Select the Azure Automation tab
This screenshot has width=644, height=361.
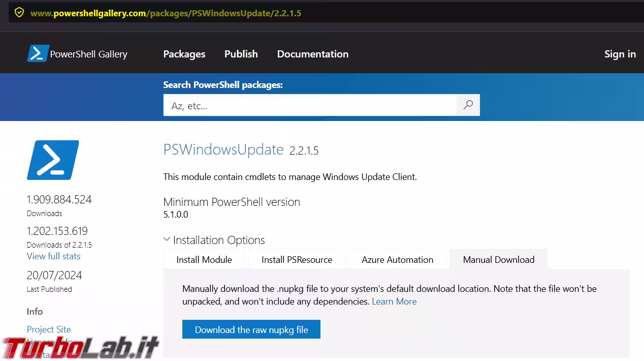click(397, 259)
